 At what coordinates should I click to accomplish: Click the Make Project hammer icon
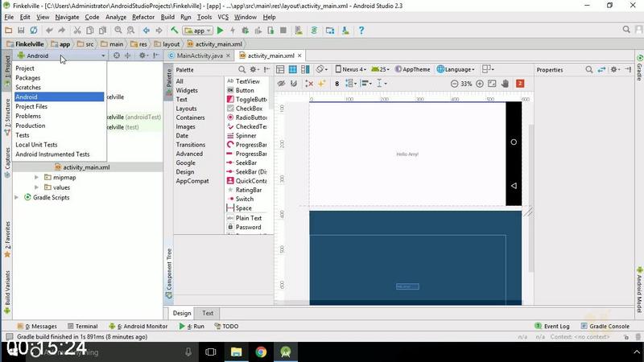click(x=174, y=31)
